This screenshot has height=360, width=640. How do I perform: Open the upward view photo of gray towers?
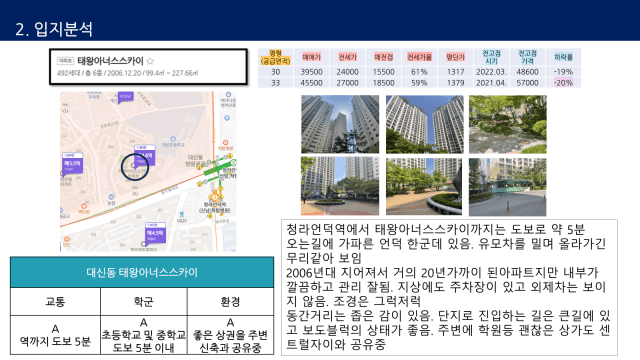coord(340,124)
